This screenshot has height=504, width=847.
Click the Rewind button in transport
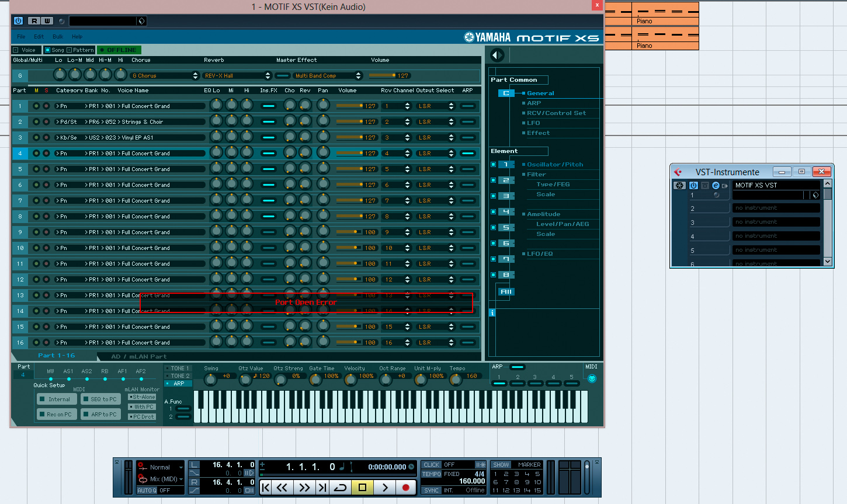click(x=282, y=487)
